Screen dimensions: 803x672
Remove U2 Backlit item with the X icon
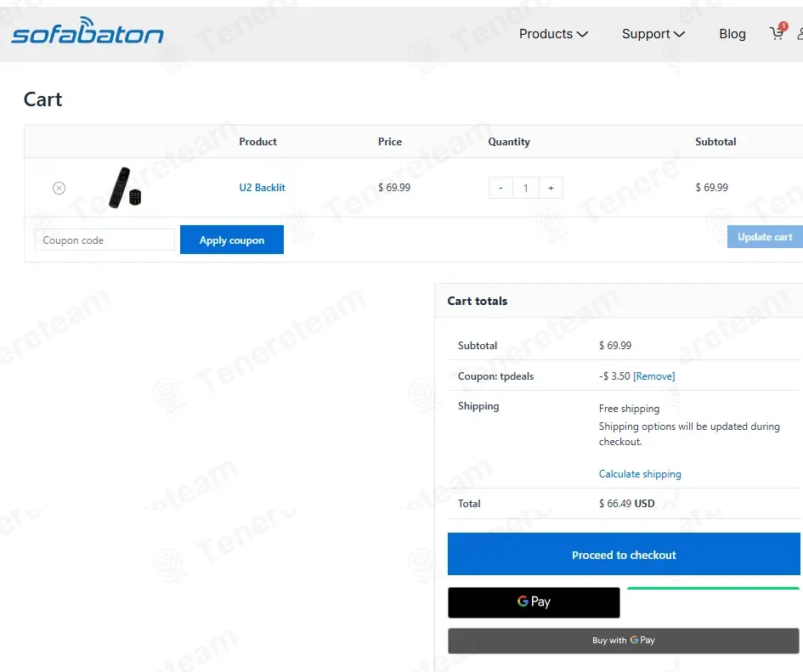59,188
